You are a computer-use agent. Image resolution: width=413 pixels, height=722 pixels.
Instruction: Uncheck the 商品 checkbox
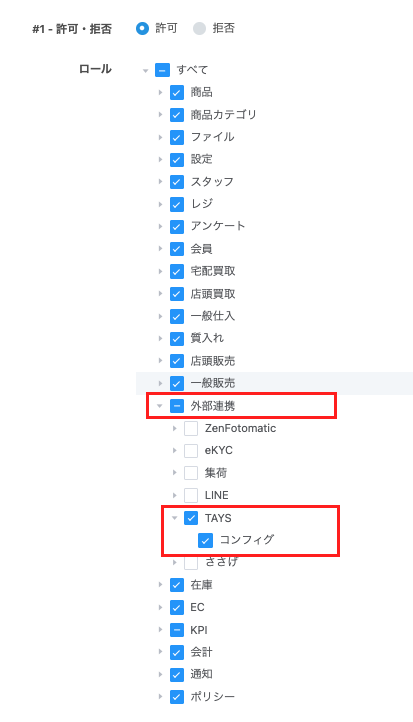click(x=177, y=93)
